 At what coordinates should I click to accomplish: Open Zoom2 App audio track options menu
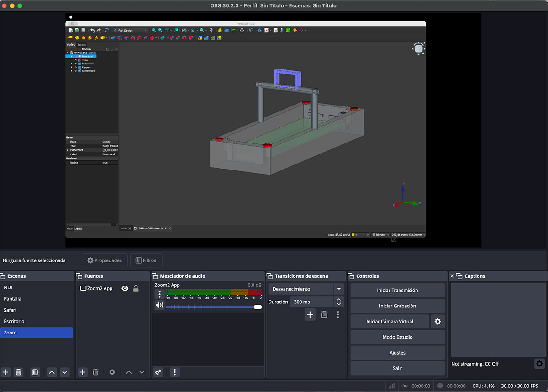pyautogui.click(x=159, y=294)
